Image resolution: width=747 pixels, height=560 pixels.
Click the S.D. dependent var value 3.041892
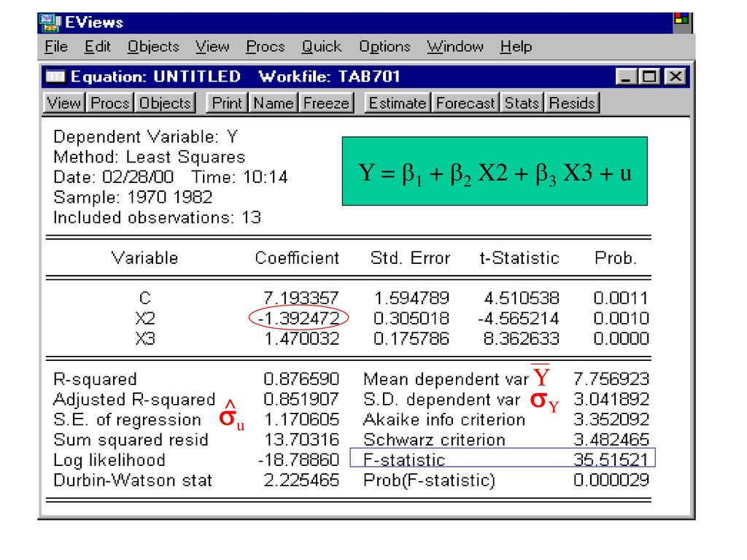[x=611, y=399]
